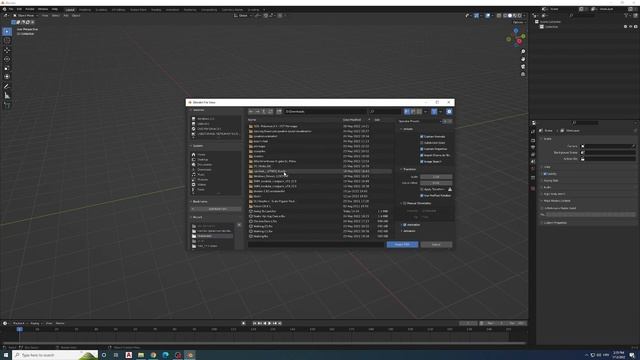640x360 pixels.
Task: Select the Add Cube tool
Action: tap(7, 105)
